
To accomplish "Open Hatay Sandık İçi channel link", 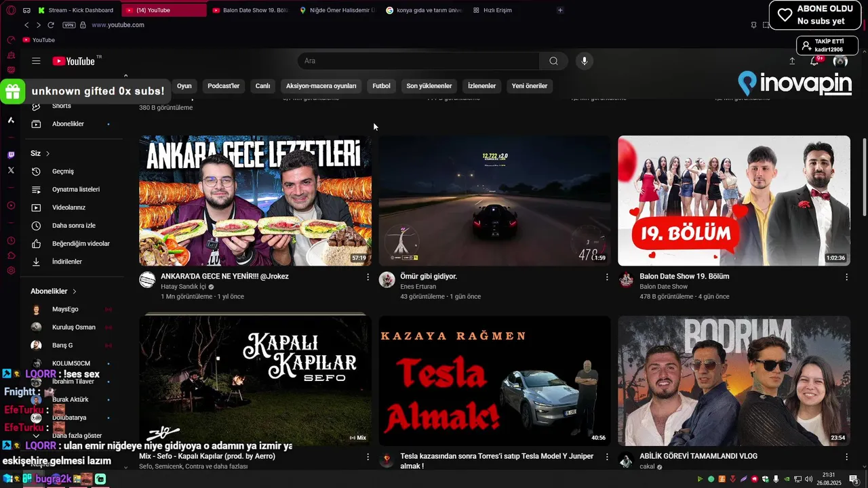I will (183, 287).
